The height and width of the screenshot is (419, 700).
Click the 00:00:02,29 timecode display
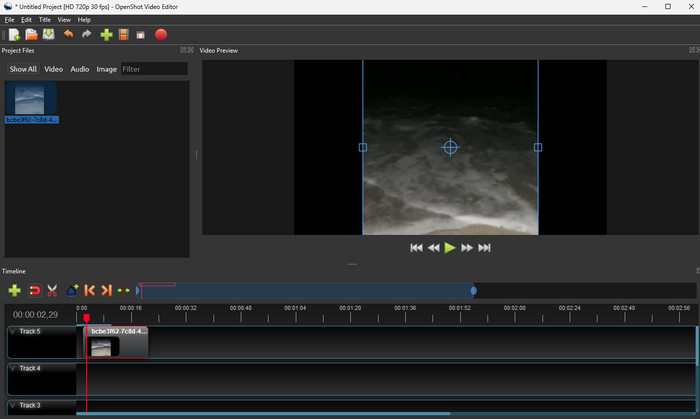tap(35, 315)
